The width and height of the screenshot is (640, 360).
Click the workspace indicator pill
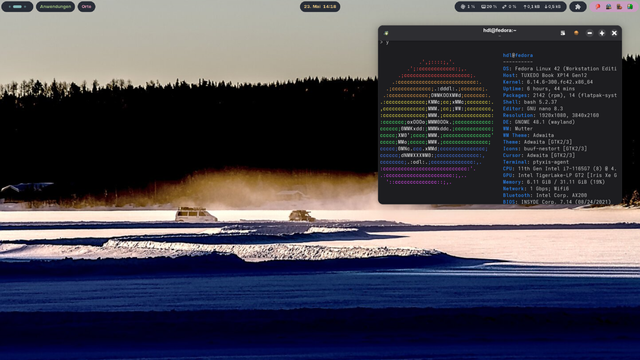pyautogui.click(x=17, y=7)
